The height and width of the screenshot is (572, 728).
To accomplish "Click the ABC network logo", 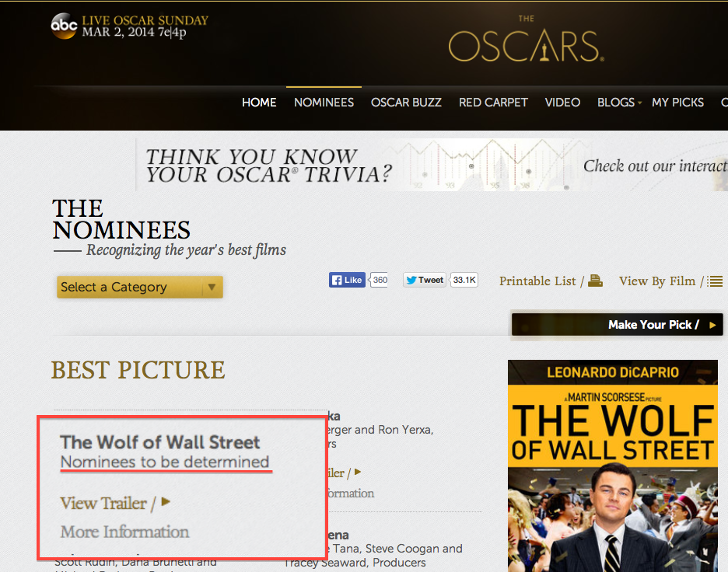I will tap(64, 26).
